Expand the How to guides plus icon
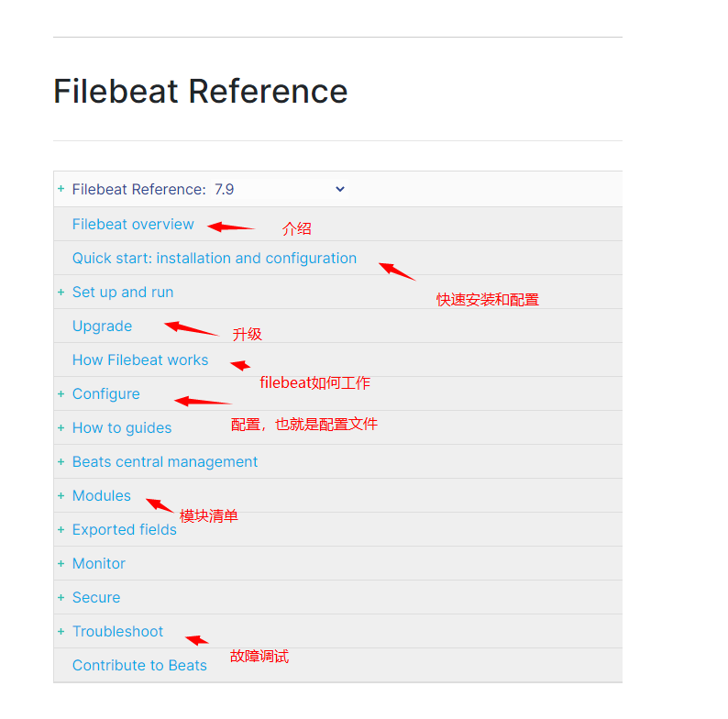The image size is (728, 719). point(61,427)
